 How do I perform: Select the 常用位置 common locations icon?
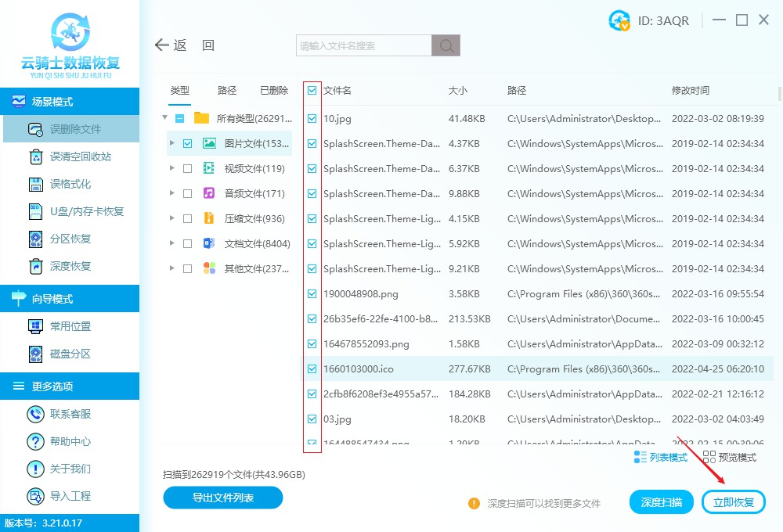(35, 326)
